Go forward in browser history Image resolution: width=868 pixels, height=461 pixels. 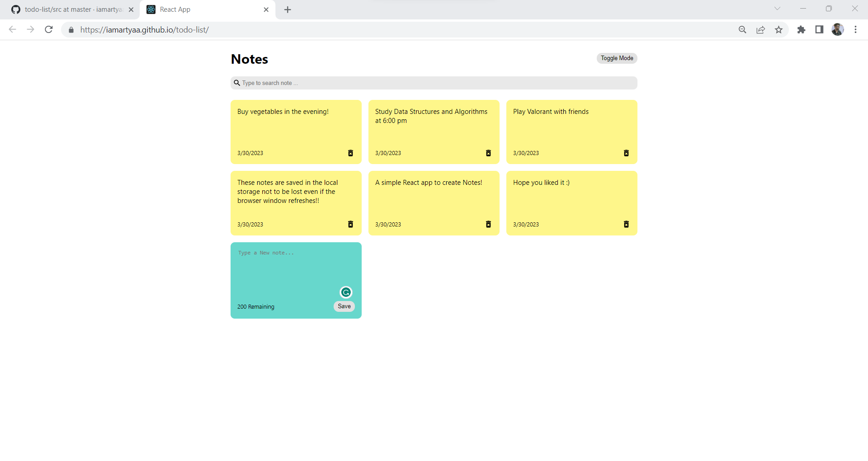click(30, 29)
